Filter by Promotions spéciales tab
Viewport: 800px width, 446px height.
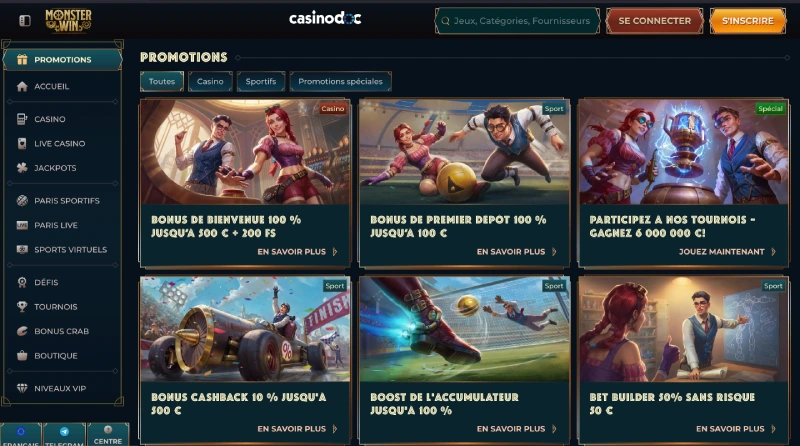pyautogui.click(x=340, y=82)
